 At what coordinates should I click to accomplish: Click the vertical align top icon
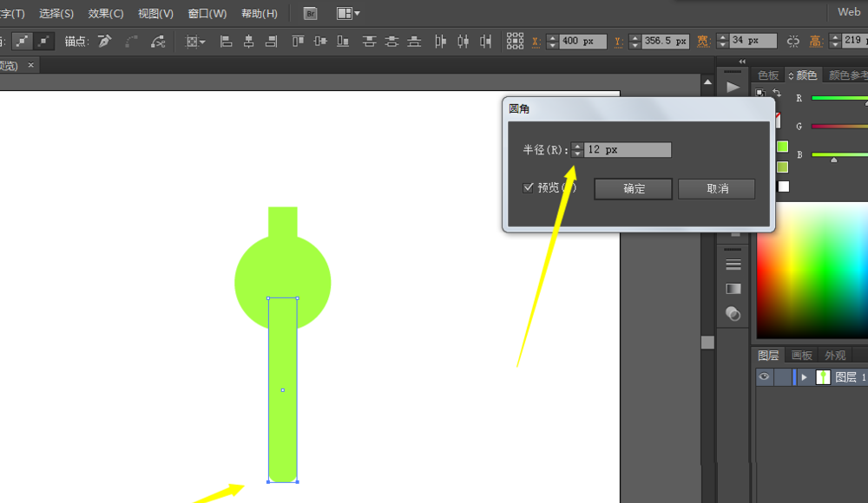298,41
